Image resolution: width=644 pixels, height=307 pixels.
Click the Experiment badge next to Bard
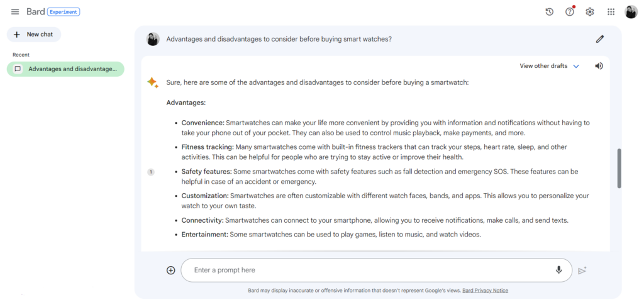[x=64, y=12]
